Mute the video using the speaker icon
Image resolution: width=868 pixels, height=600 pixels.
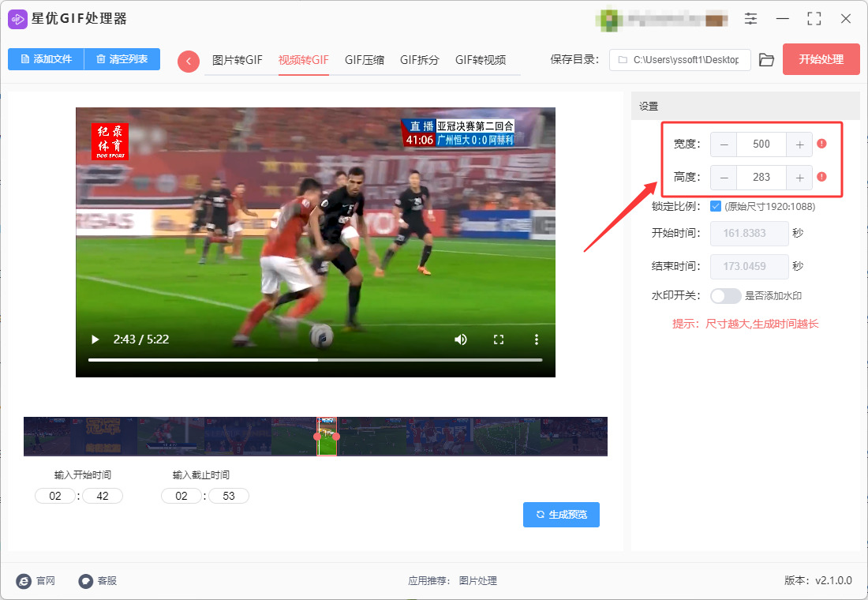click(x=461, y=339)
